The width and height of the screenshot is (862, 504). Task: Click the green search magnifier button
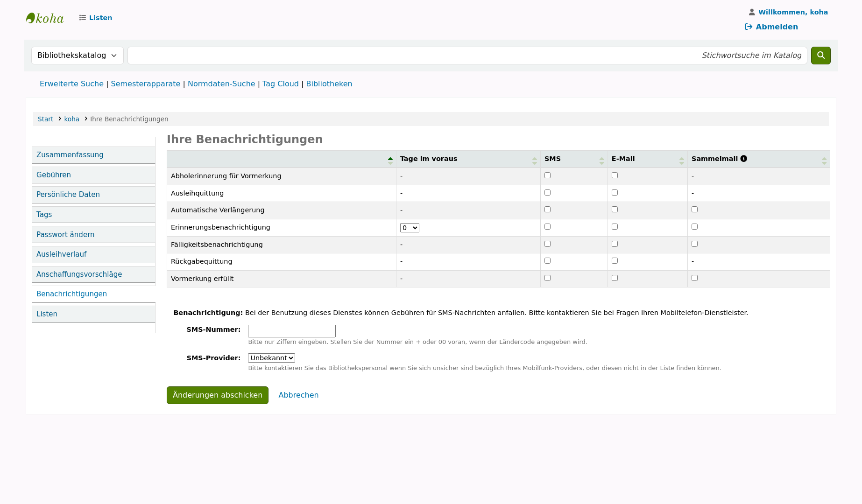click(820, 56)
